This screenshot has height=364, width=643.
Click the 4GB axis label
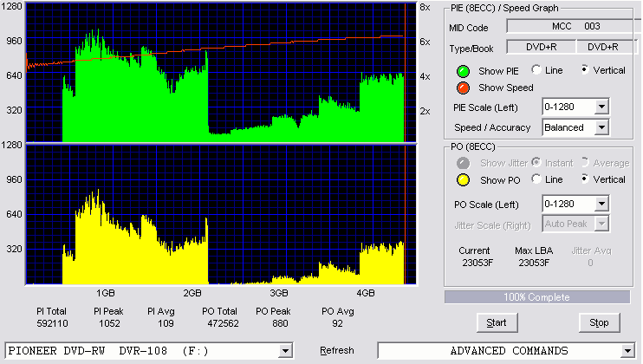366,293
